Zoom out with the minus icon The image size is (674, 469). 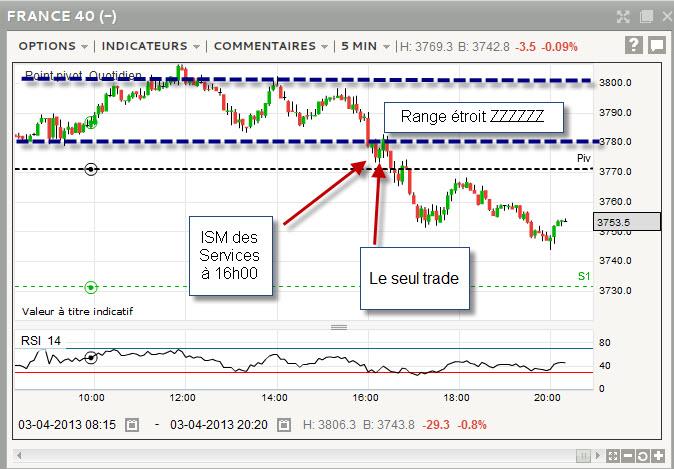point(628,456)
